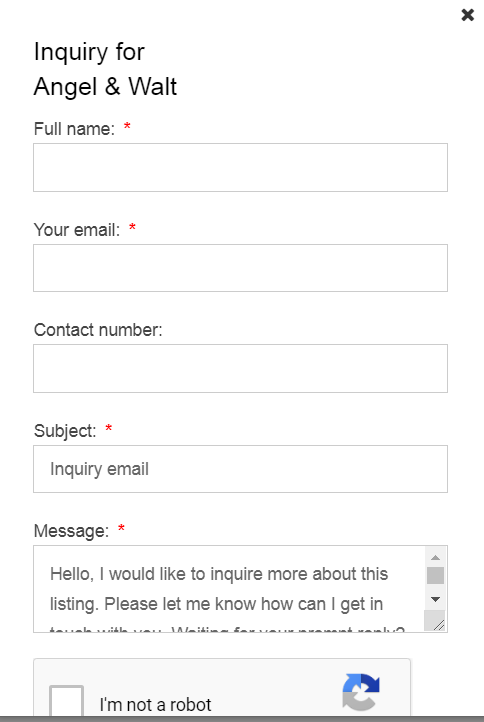Check the "I'm not a robot" checkbox
The image size is (484, 722).
coord(66,702)
